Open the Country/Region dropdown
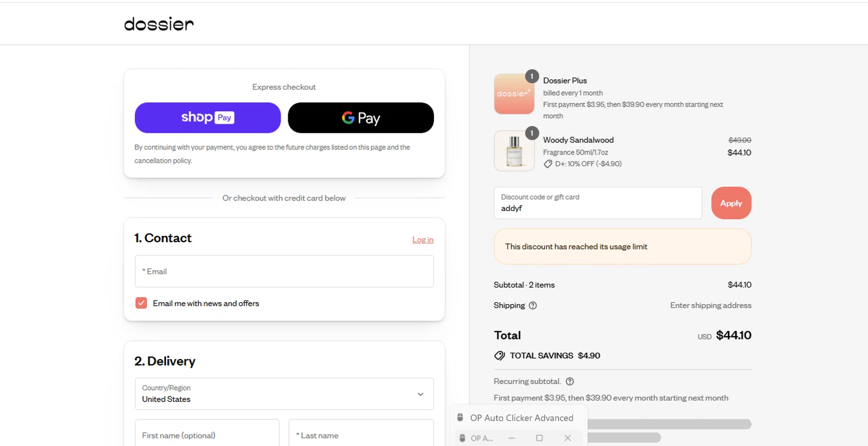Viewport: 868px width, 446px height. [284, 394]
